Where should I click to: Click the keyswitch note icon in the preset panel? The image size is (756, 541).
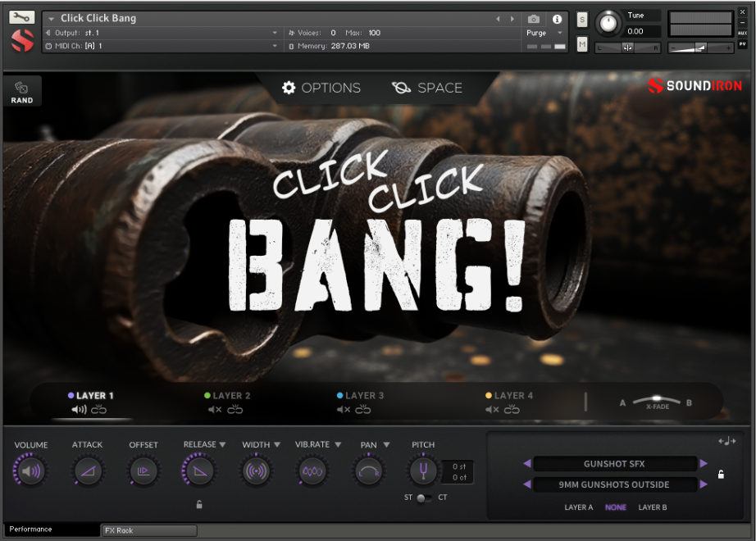click(726, 441)
